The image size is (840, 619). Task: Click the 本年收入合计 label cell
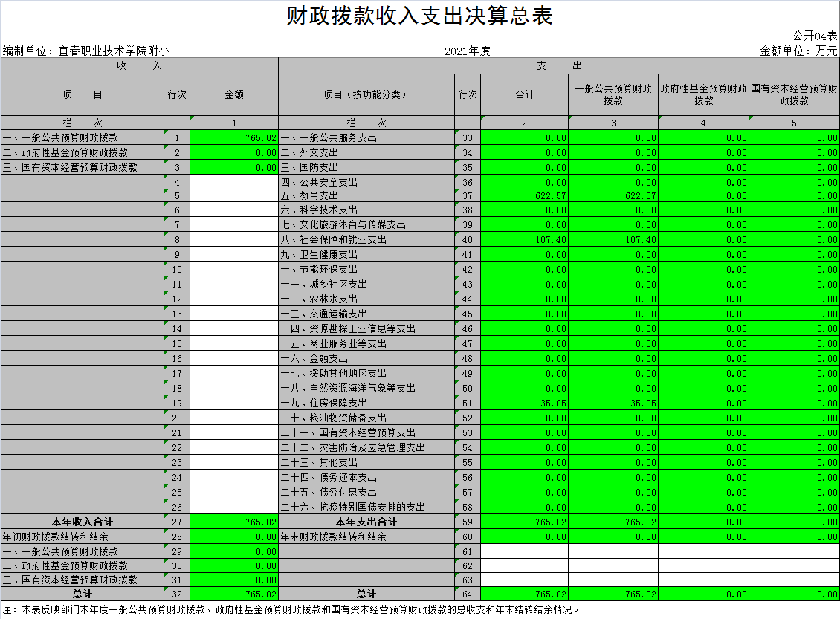[82, 522]
